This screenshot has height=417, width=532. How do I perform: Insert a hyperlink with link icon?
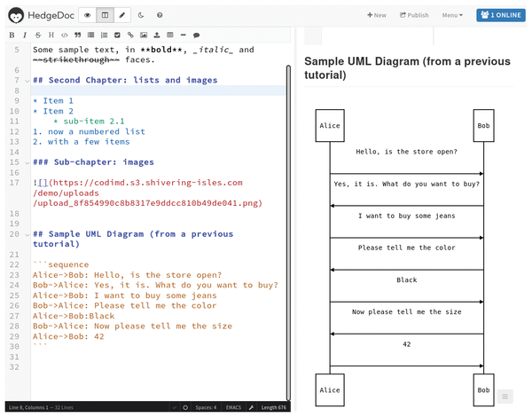coord(130,35)
